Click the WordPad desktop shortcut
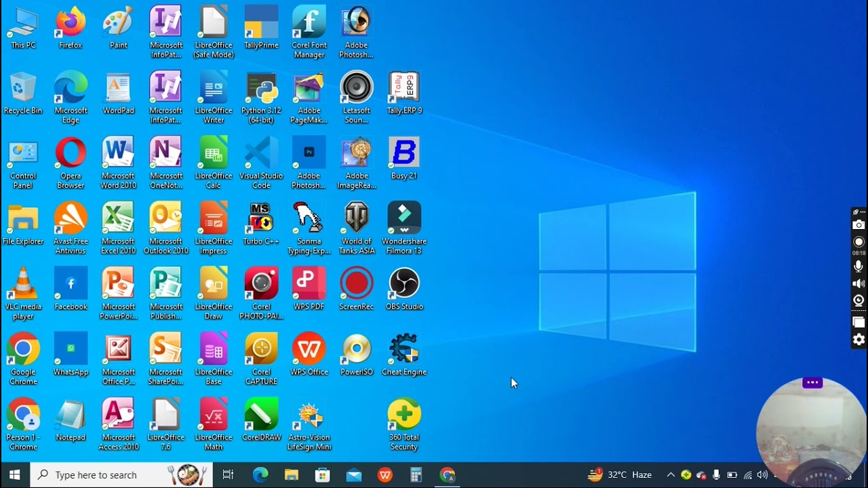This screenshot has width=868, height=488. [x=118, y=94]
